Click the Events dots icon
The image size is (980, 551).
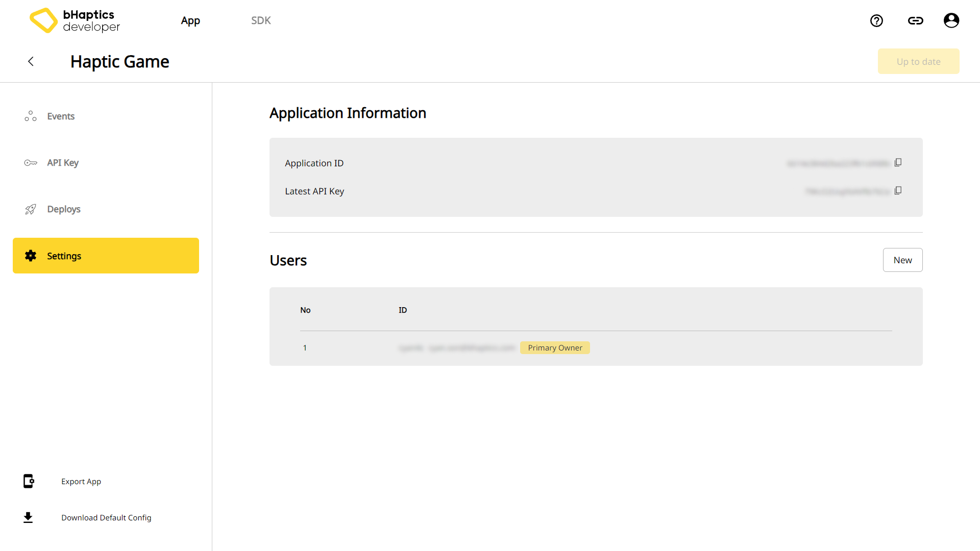point(31,116)
